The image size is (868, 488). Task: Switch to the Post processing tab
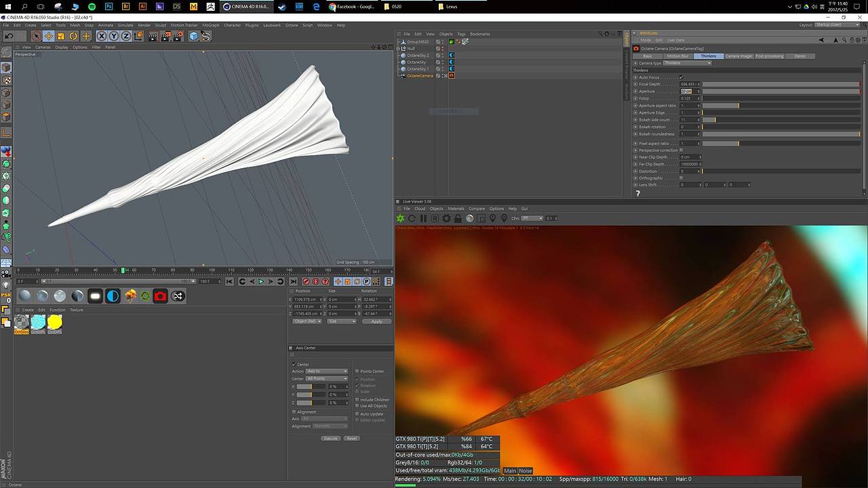click(x=770, y=56)
